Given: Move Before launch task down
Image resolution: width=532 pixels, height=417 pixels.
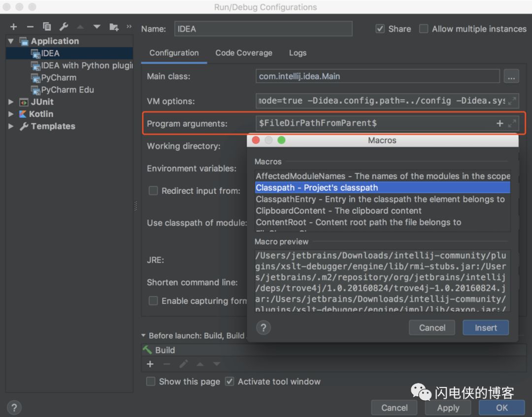Looking at the screenshot, I should point(216,364).
